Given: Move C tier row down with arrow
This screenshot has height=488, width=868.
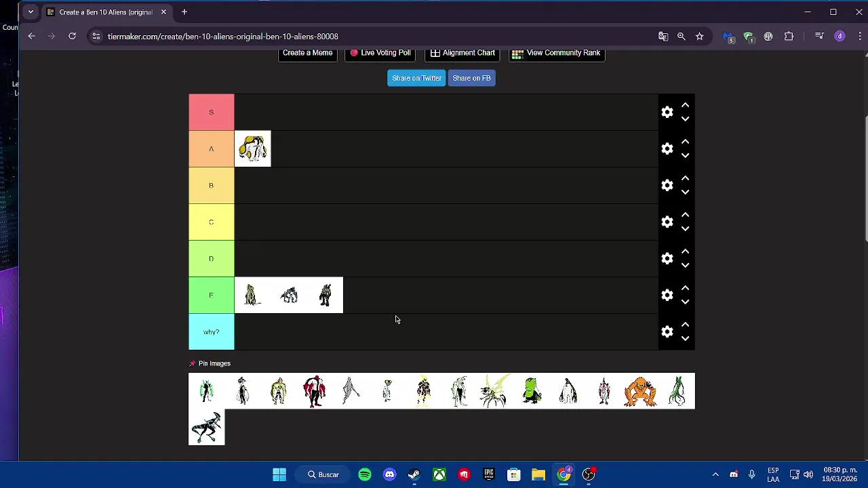Looking at the screenshot, I should click(x=685, y=229).
